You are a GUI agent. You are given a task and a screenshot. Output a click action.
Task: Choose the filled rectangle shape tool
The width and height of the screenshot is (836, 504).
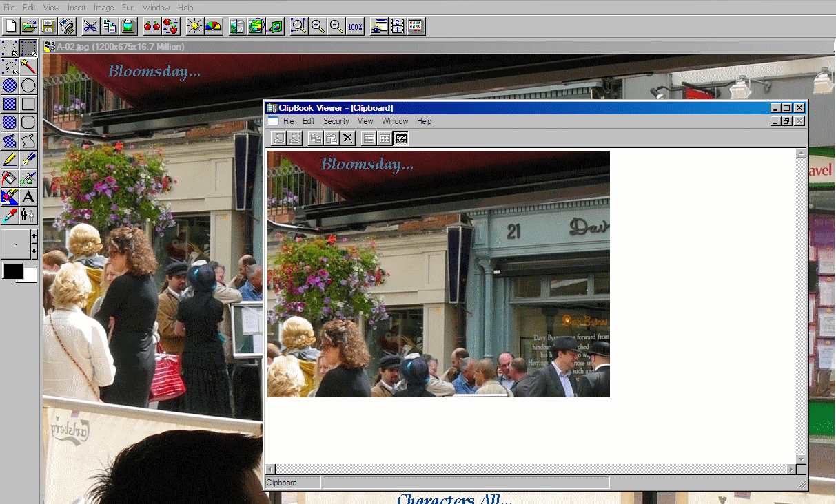pos(10,104)
